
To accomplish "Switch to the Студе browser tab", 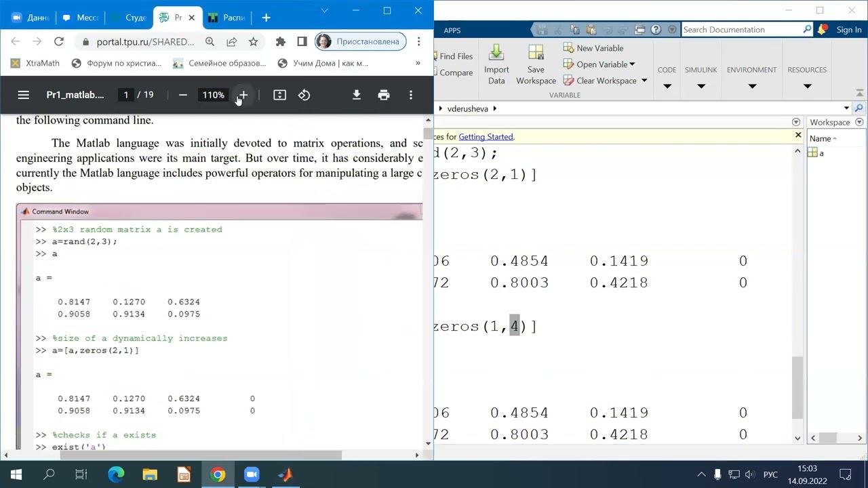I will [129, 18].
